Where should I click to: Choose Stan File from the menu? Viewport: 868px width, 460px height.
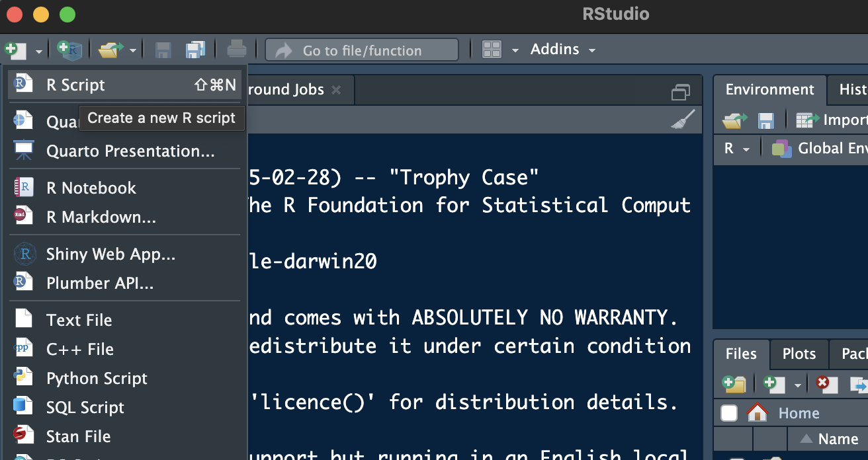point(124,436)
